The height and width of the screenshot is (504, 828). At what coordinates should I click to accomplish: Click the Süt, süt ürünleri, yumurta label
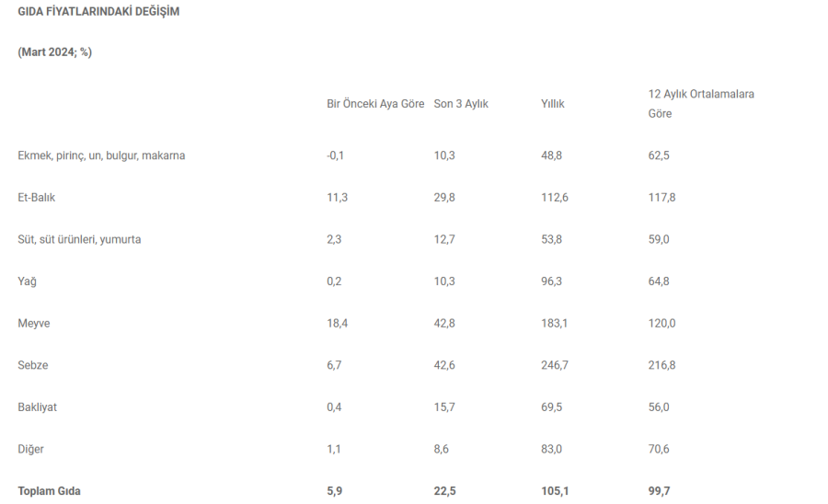79,240
